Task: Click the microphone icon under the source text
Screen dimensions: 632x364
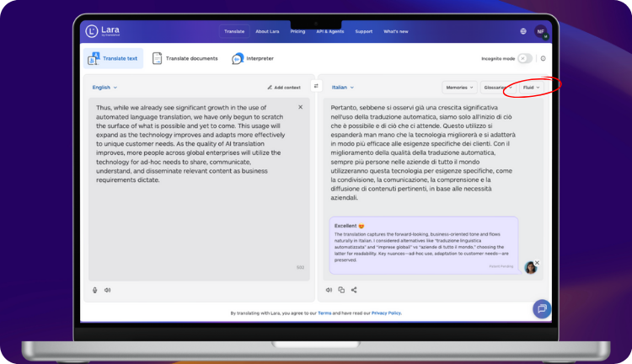Action: tap(95, 290)
